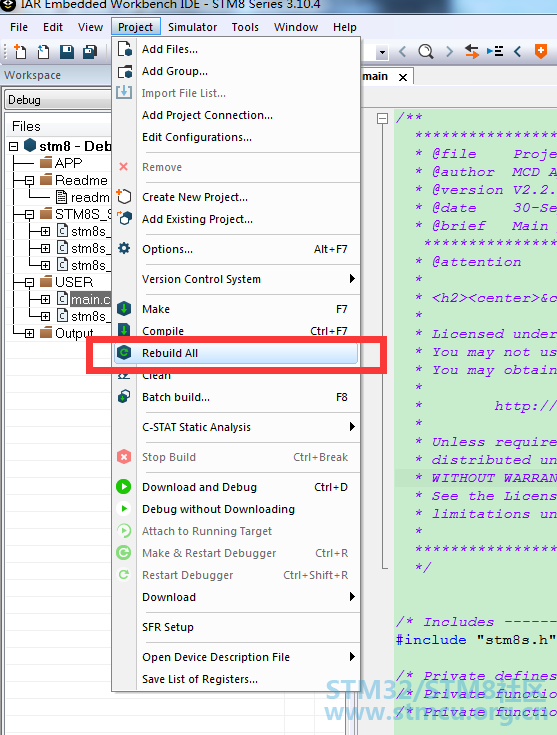Choose Make from Project menu
The image size is (557, 735).
coord(237,309)
